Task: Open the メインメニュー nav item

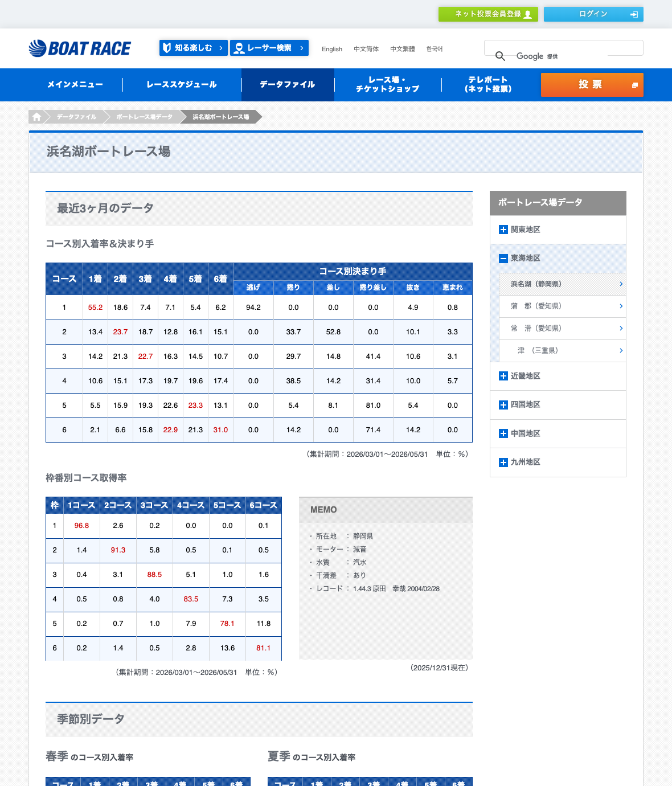Action: 75,84
